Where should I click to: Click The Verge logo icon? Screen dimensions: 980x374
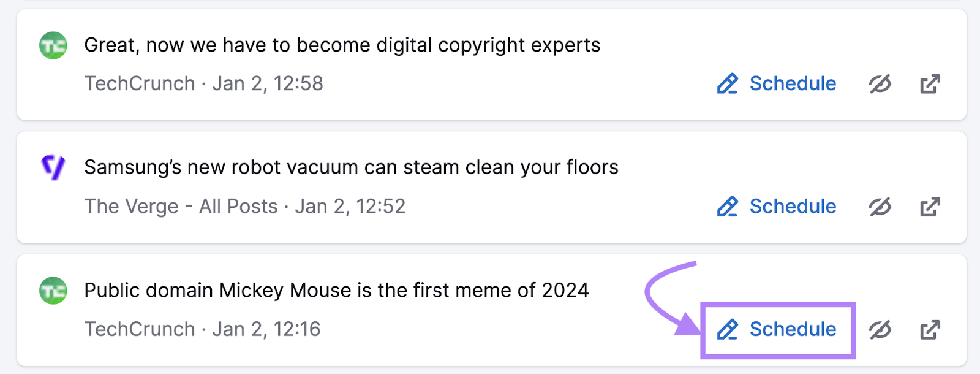[54, 167]
